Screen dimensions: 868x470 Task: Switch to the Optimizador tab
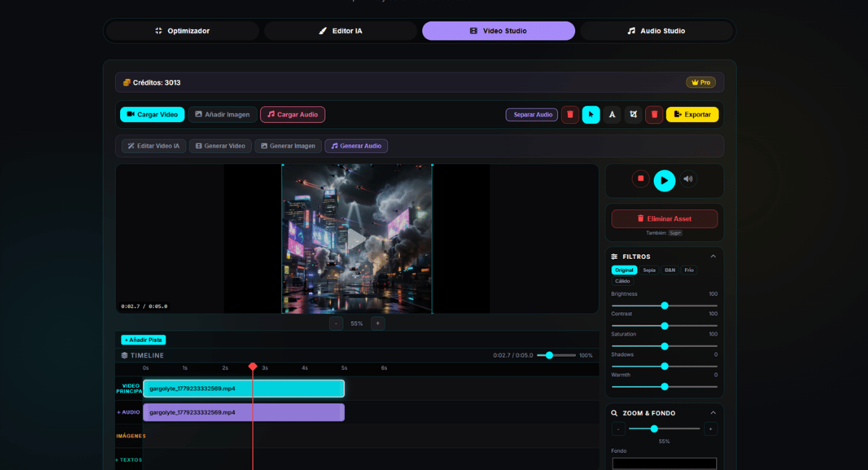(x=182, y=31)
